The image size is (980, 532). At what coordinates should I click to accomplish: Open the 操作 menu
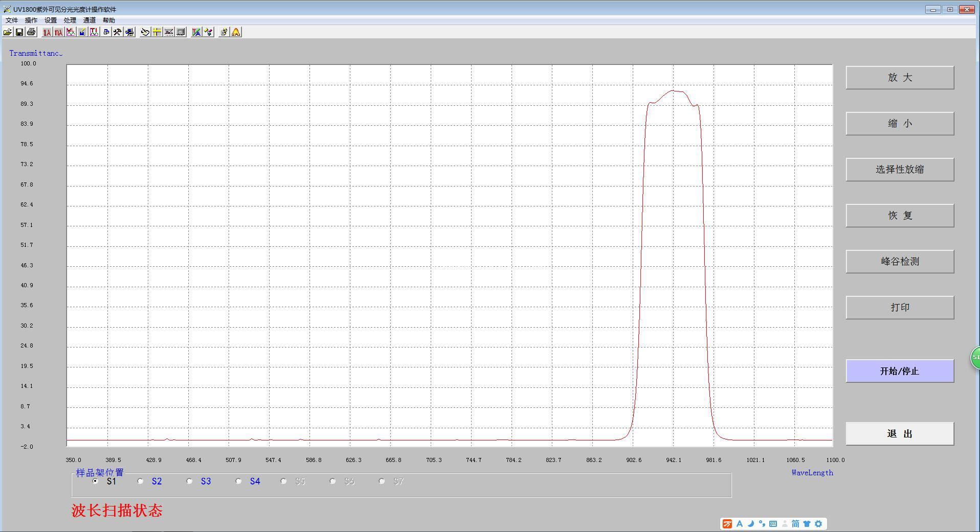31,20
